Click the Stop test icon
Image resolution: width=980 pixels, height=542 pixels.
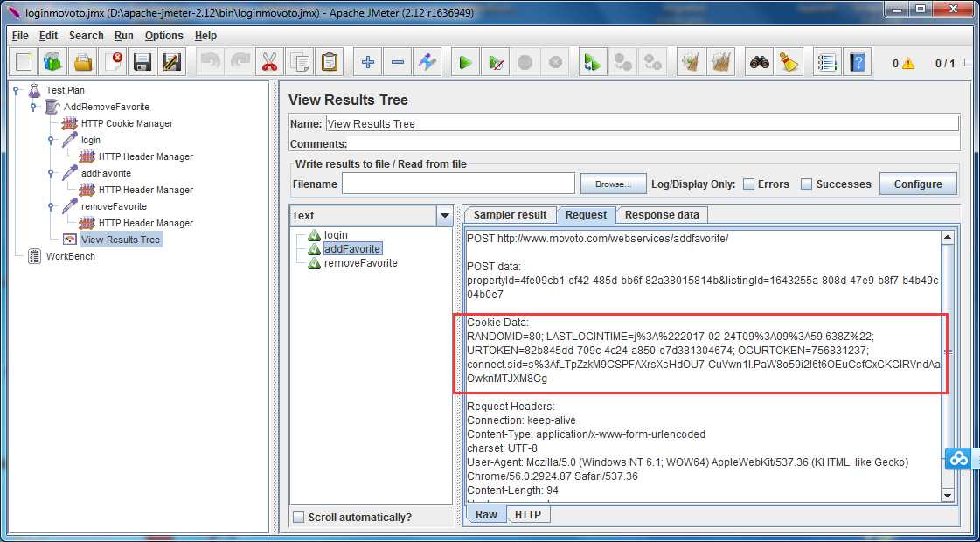525,63
